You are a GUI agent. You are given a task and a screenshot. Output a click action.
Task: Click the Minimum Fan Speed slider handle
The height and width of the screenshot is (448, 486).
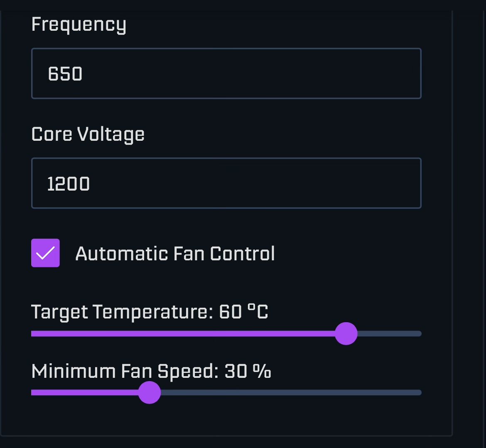click(150, 392)
